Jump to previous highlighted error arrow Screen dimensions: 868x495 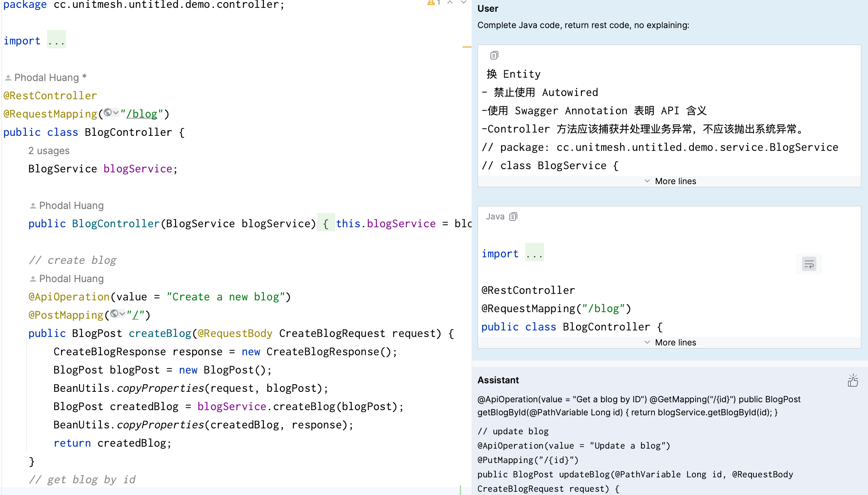click(x=450, y=3)
